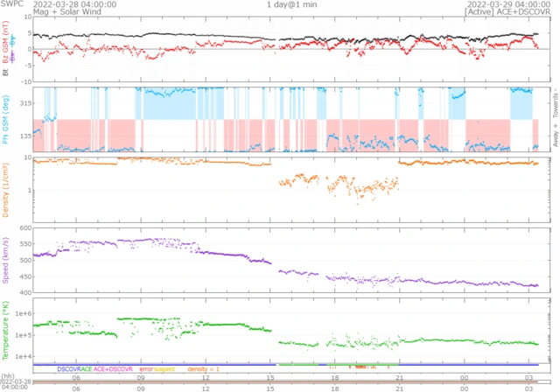Image resolution: width=560 pixels, height=392 pixels.
Task: Click the pink ACE+DSCOVR legend entry
Action: coord(113,370)
